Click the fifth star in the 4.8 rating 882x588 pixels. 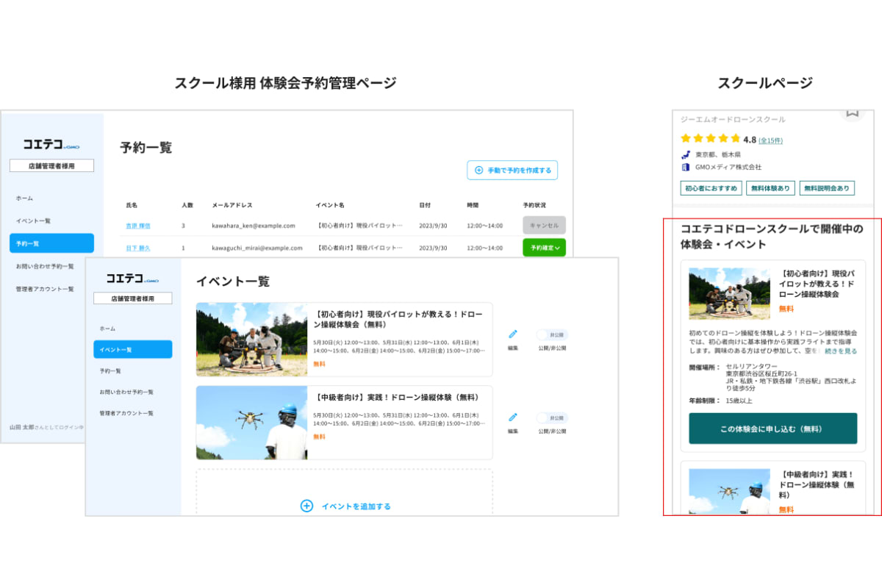(735, 137)
